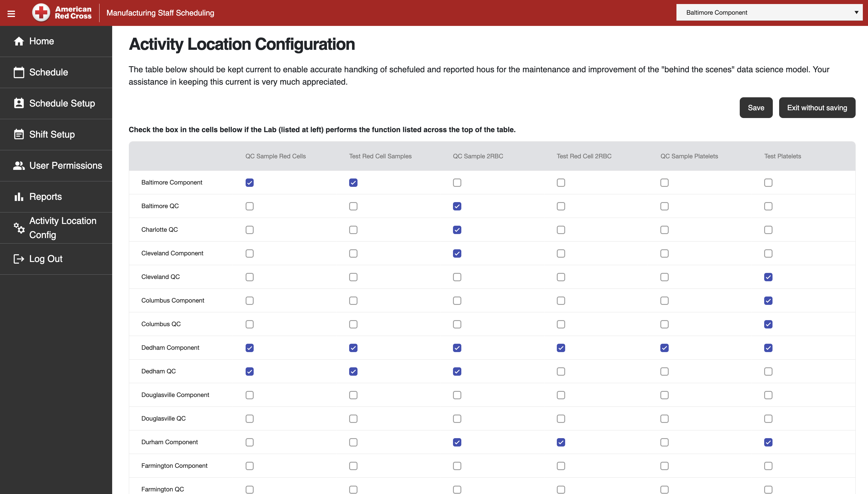Open the hamburger menu icon
Screen dimensions: 868x494
point(11,14)
